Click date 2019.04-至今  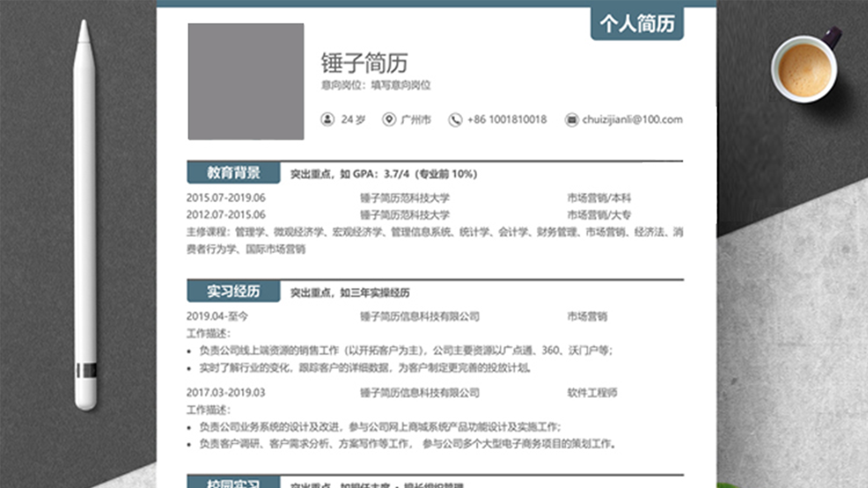pos(217,316)
